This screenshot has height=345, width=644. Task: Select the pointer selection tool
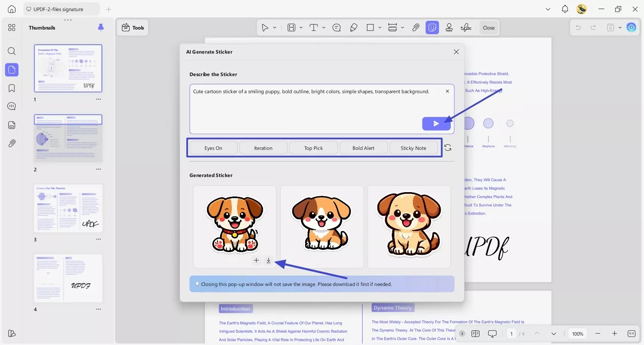click(265, 28)
